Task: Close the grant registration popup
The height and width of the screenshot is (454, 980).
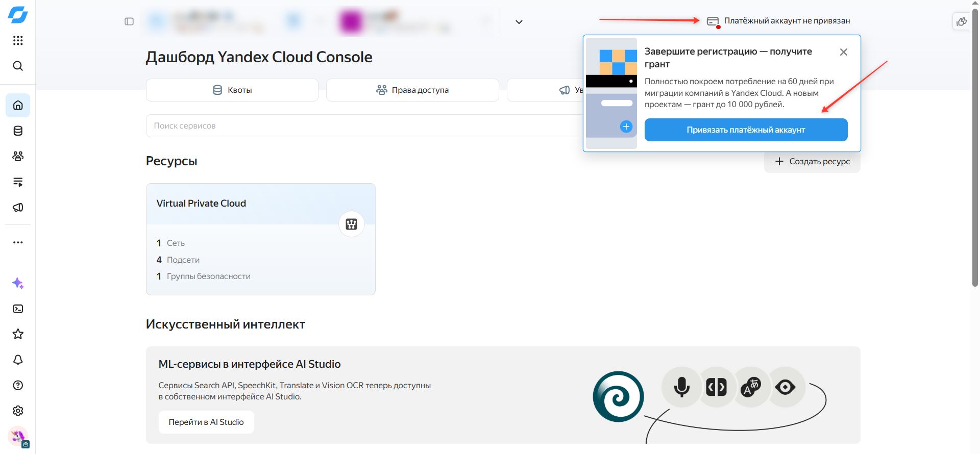Action: click(x=844, y=52)
